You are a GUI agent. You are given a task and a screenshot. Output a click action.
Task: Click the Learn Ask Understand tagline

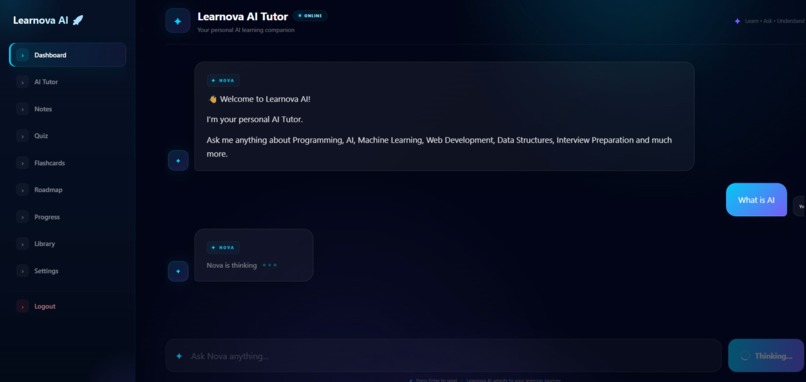point(775,21)
